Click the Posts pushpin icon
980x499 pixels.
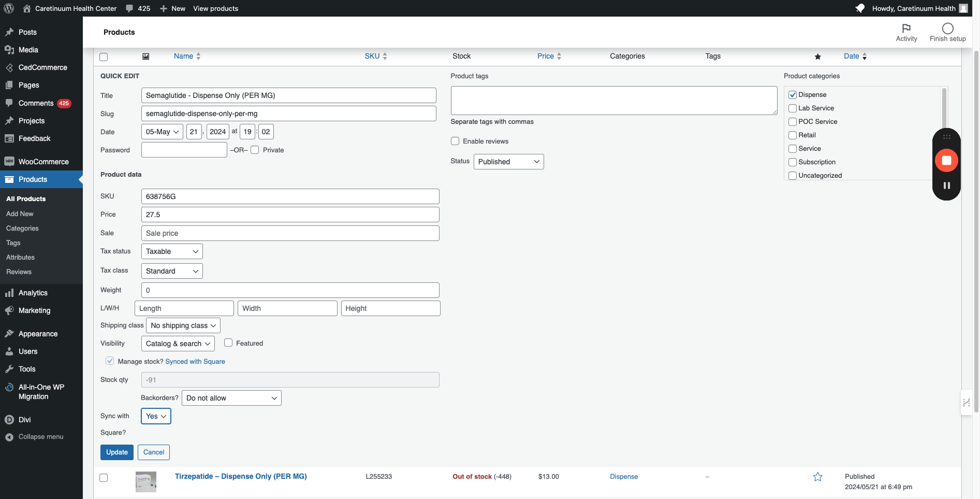click(x=9, y=32)
